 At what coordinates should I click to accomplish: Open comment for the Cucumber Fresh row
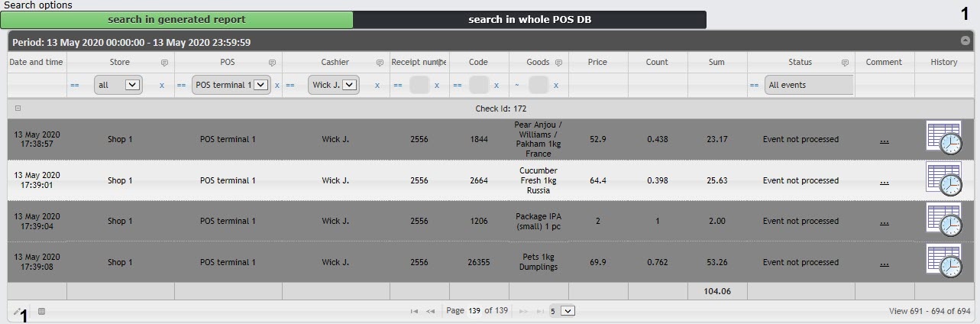click(x=884, y=181)
